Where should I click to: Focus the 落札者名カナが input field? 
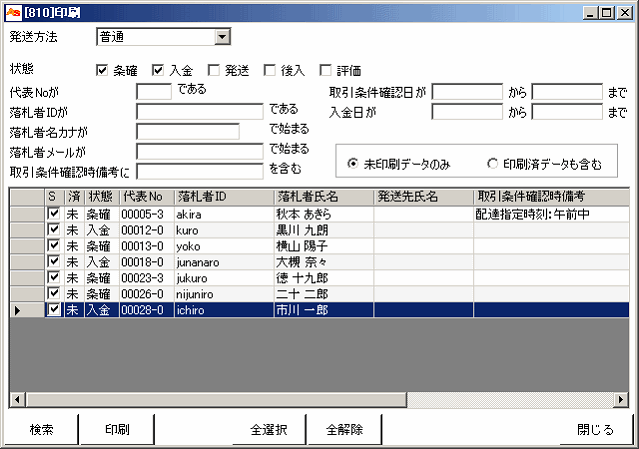click(188, 132)
